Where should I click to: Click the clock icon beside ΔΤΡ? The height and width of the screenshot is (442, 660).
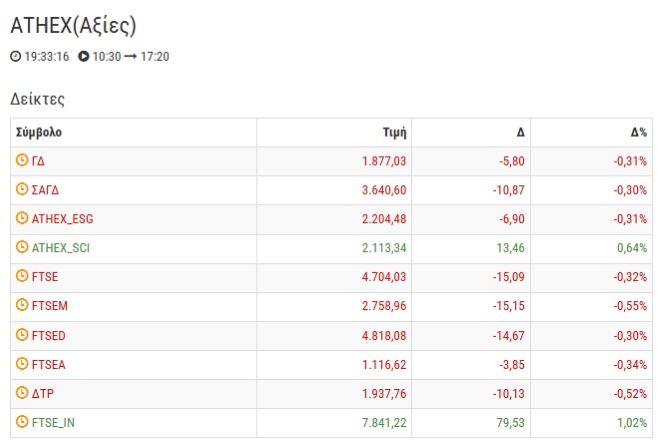(22, 393)
